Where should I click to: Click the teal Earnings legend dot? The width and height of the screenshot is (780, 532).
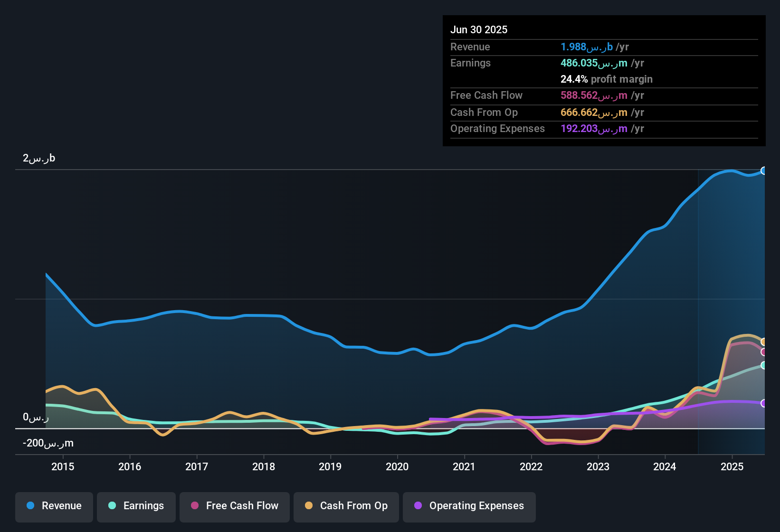point(112,506)
